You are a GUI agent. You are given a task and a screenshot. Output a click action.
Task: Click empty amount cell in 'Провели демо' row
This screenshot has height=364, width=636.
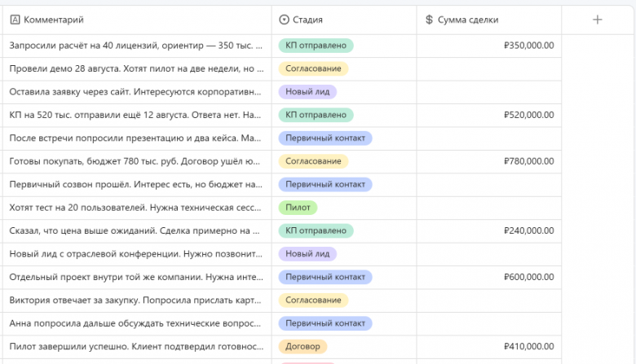click(488, 69)
